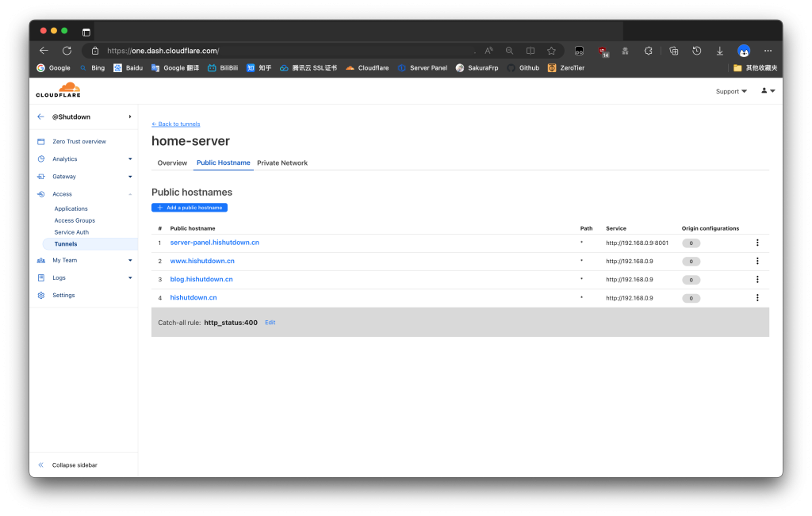This screenshot has height=516, width=812.
Task: Open the Support dropdown menu
Action: (731, 91)
